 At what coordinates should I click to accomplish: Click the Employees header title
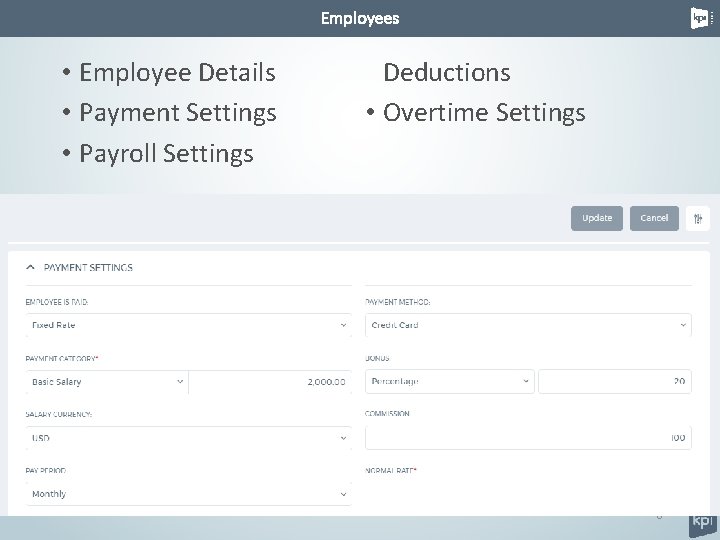tap(360, 18)
